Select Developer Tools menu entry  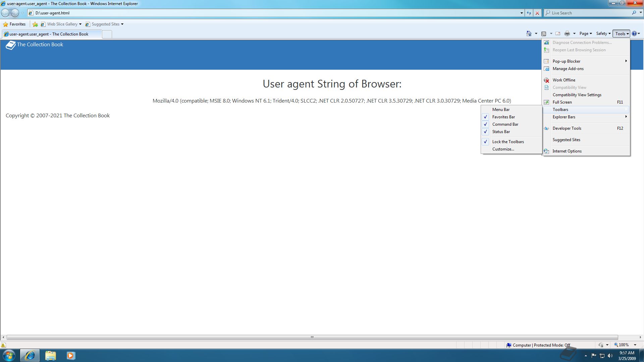(586, 128)
